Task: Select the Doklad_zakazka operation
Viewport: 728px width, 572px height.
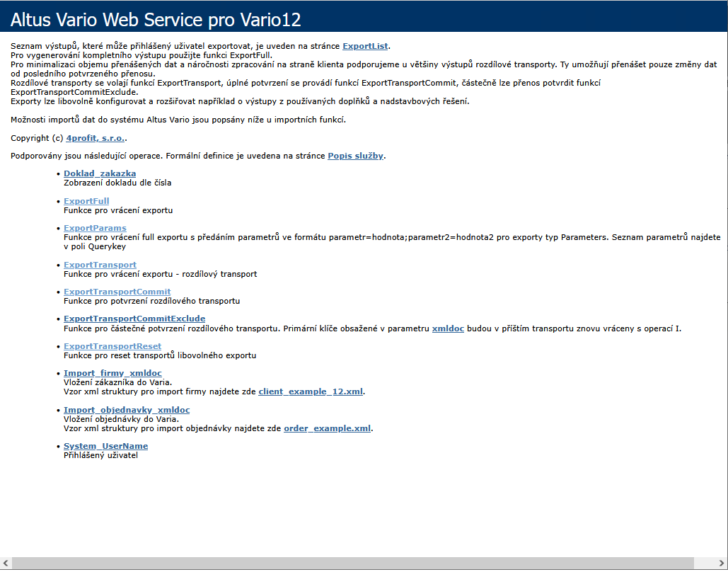Action: pyautogui.click(x=99, y=173)
